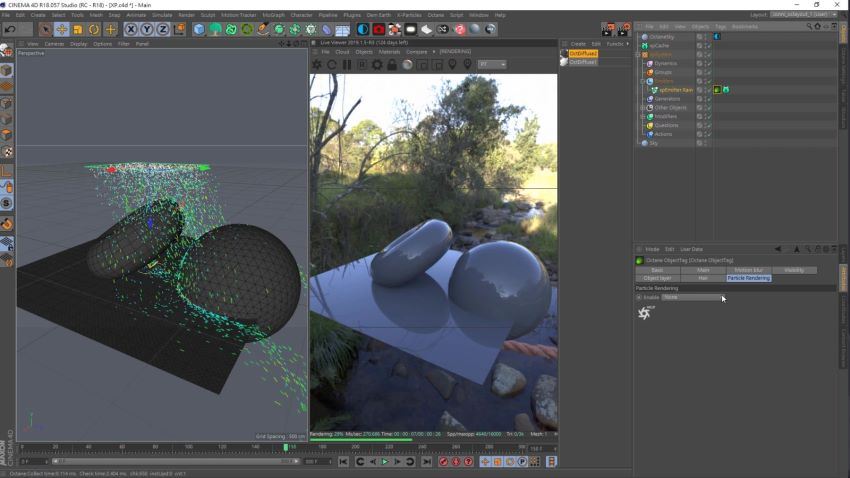850x478 pixels.
Task: Click Object Manager home icon
Action: coord(817,26)
